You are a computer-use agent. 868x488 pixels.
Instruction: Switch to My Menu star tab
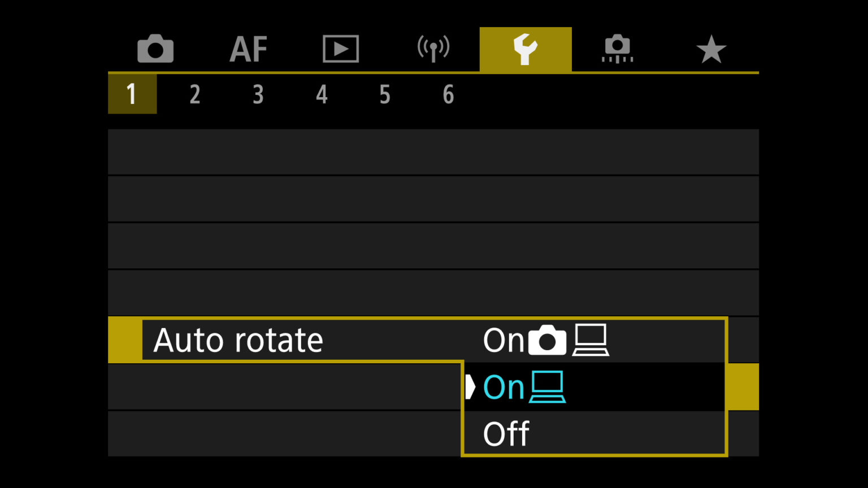(711, 49)
